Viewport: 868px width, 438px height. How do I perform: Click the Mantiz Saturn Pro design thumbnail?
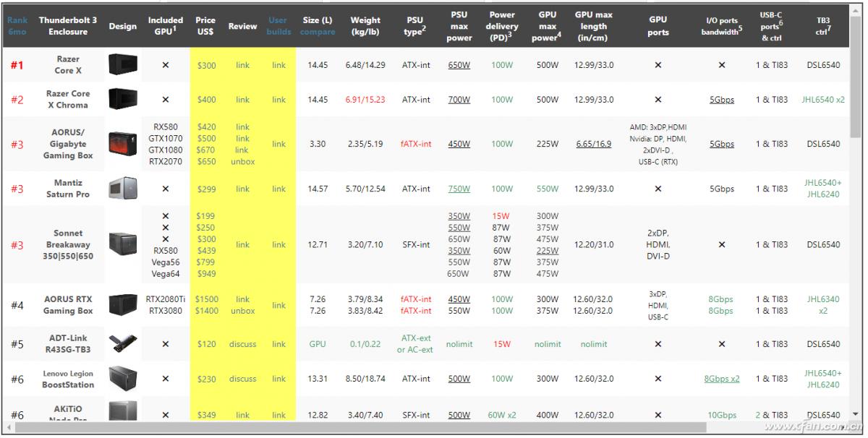(x=122, y=189)
